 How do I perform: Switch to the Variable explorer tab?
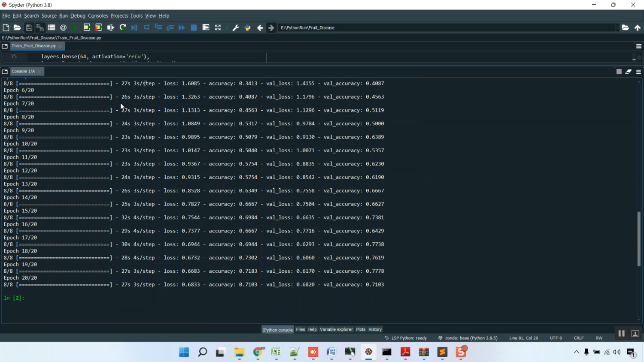pyautogui.click(x=336, y=329)
